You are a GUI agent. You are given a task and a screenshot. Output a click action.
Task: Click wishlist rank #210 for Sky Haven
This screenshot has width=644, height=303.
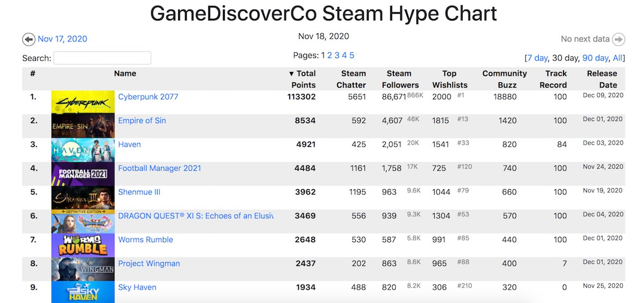point(465,285)
